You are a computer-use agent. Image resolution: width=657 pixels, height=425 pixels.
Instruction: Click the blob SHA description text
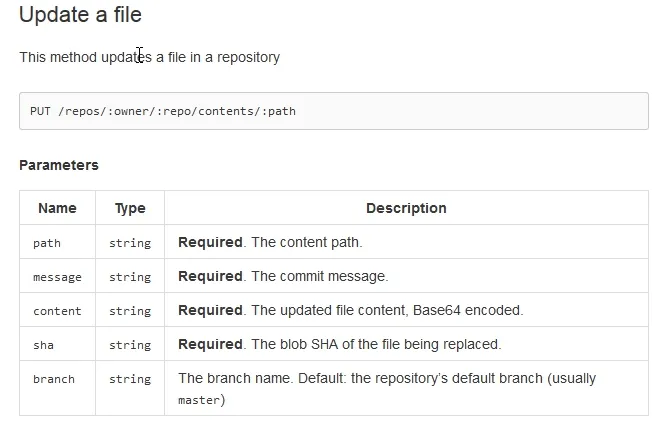point(339,345)
